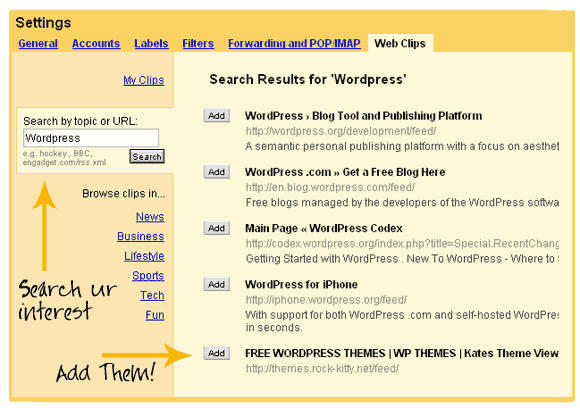Browse clips in Fun
Viewport: 580px width, 408px height.
(155, 315)
